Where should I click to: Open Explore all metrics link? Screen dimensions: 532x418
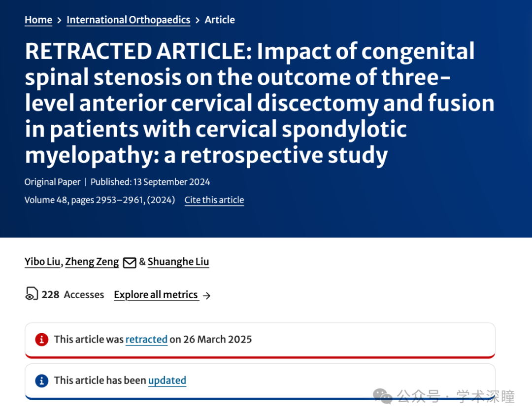156,295
